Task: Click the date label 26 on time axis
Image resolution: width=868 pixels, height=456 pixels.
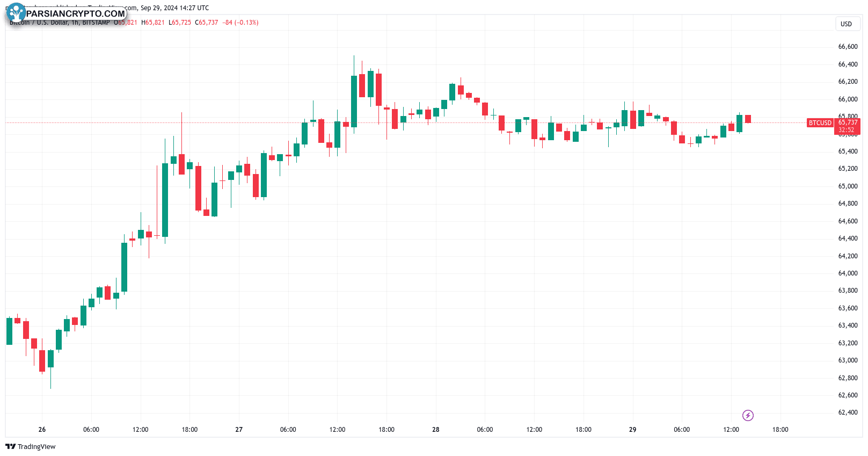Action: pos(42,430)
